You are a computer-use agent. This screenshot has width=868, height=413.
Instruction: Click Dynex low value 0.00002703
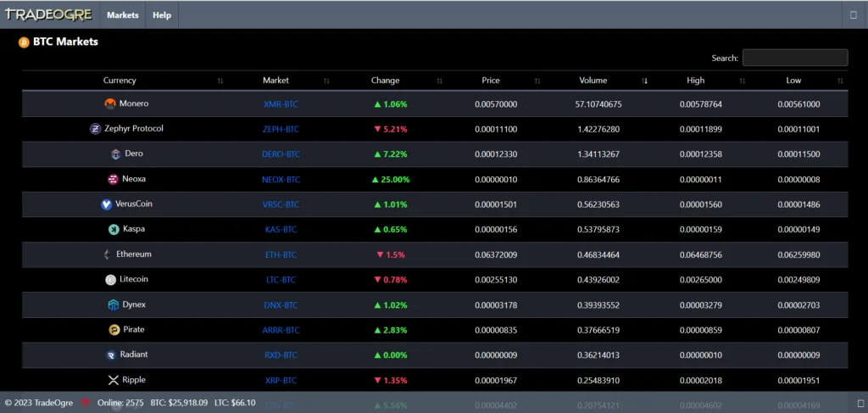tap(798, 305)
